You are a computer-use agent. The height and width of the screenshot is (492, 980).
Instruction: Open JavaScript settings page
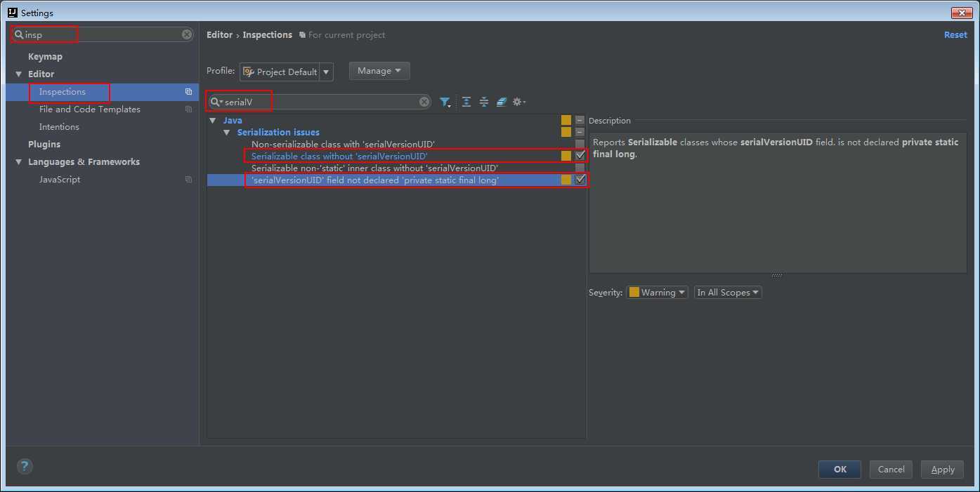click(x=60, y=180)
